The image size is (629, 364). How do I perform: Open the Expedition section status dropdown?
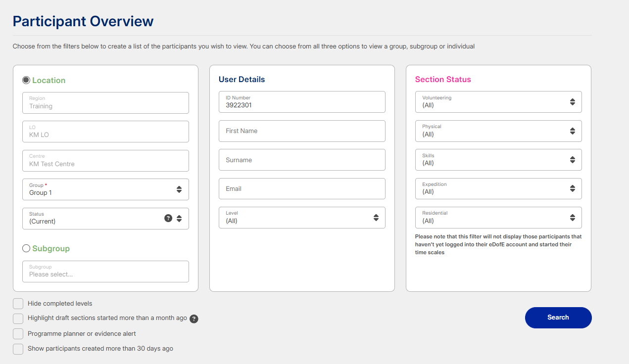coord(498,188)
